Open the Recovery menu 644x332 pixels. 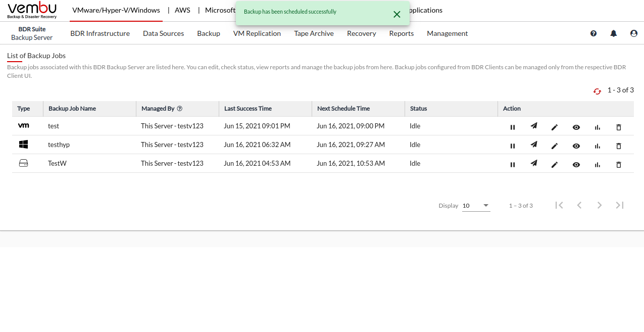click(x=361, y=33)
